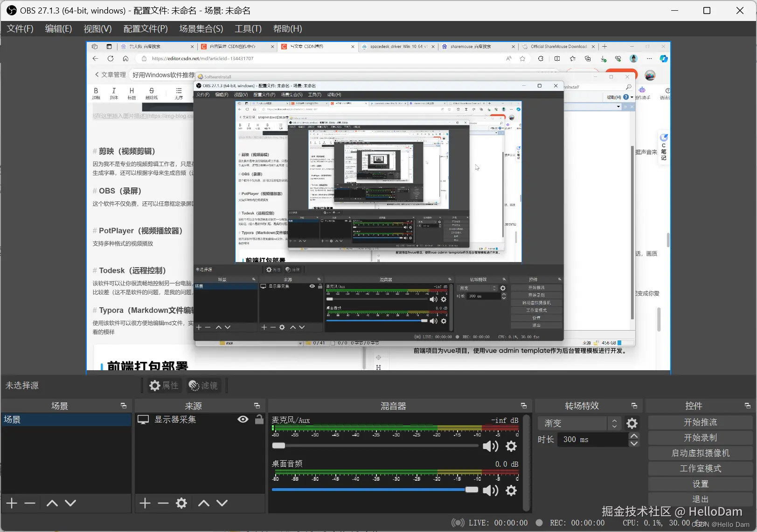Click the 开始录制 button
This screenshot has height=532, width=757.
point(701,437)
